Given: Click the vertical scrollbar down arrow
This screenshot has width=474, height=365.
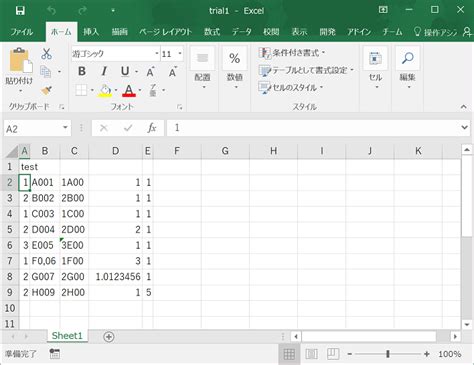Looking at the screenshot, I should click(x=467, y=324).
